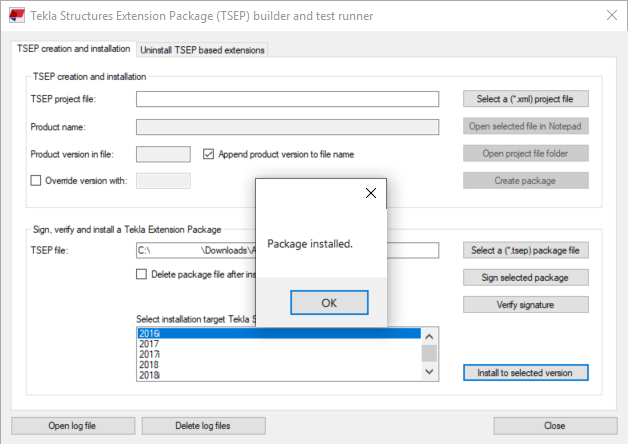
Task: Close the Package installed message box
Action: click(x=370, y=193)
